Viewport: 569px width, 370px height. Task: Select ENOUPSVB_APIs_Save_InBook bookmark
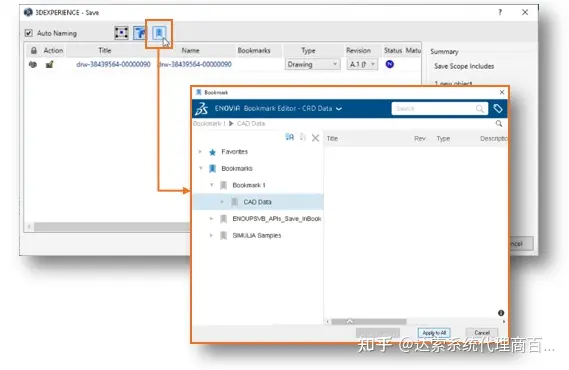point(277,219)
